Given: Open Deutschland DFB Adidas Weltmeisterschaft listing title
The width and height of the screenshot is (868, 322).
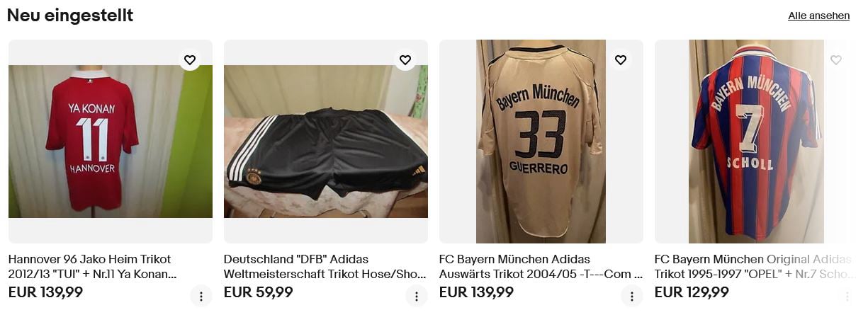Looking at the screenshot, I should coord(325,267).
